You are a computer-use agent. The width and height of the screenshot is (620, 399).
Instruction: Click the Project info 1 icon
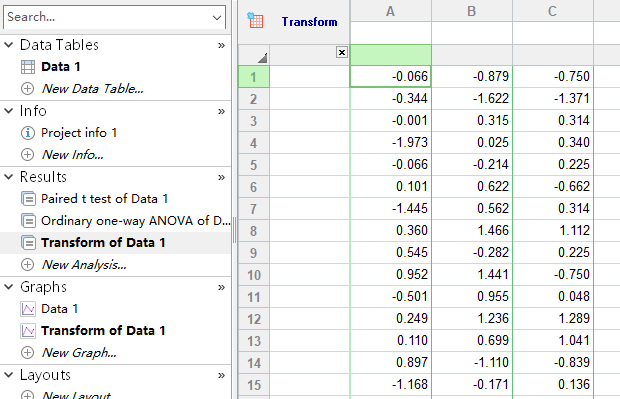click(x=27, y=133)
